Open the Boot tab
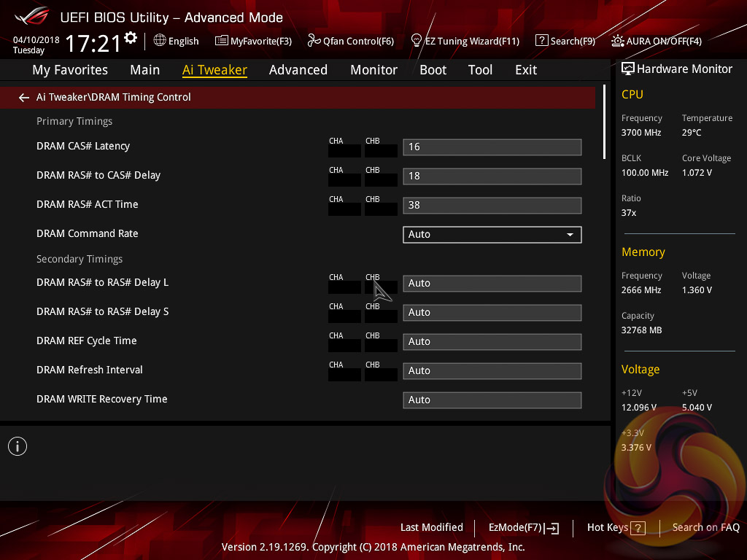747x560 pixels. pyautogui.click(x=433, y=70)
